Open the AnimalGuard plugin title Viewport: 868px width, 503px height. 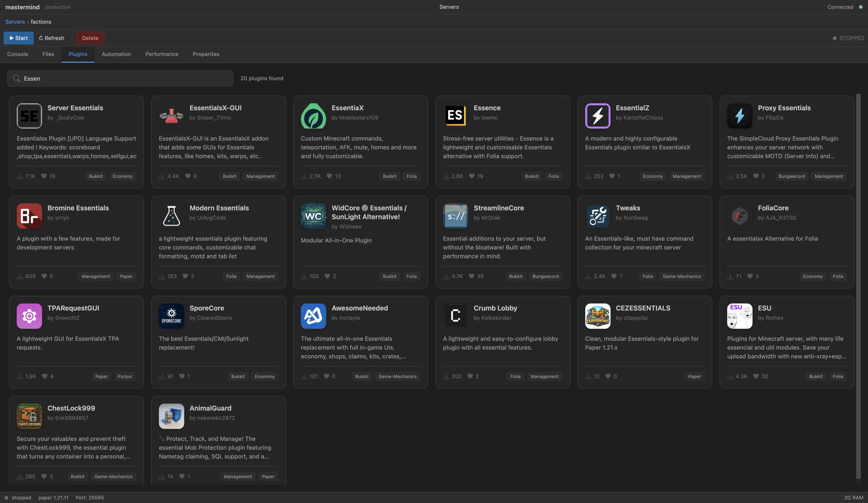point(210,408)
